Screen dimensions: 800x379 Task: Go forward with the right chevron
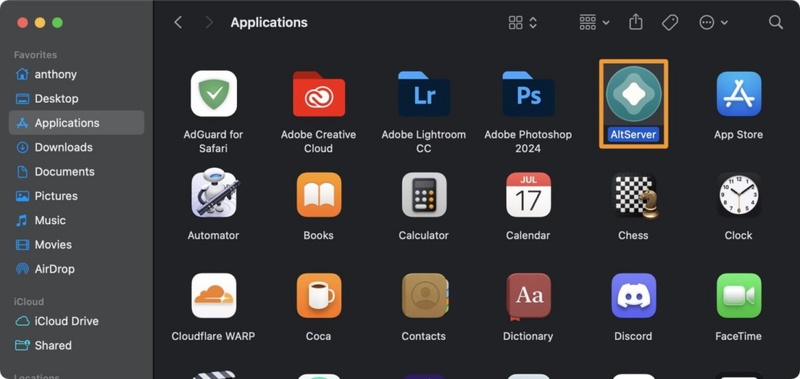[x=208, y=22]
